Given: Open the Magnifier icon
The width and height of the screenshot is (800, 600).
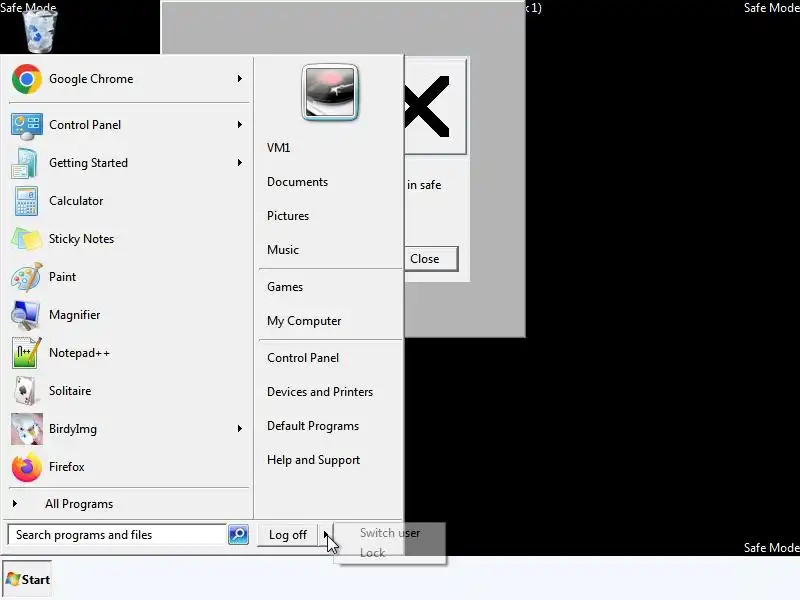Looking at the screenshot, I should coord(26,315).
